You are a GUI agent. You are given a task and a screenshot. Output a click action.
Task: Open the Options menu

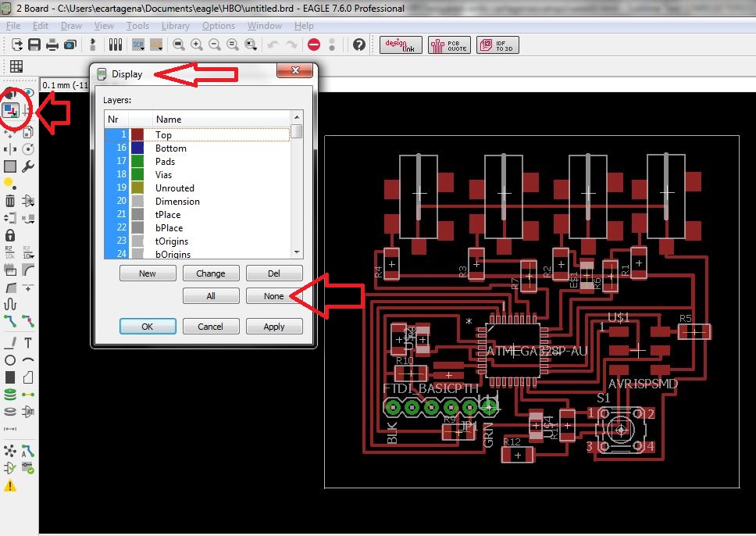[x=219, y=26]
